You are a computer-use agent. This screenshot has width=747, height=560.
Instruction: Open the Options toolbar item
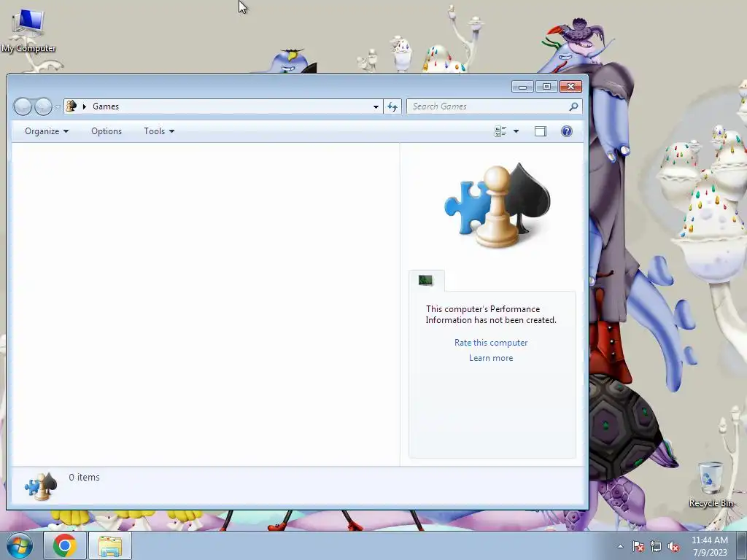[x=107, y=131]
